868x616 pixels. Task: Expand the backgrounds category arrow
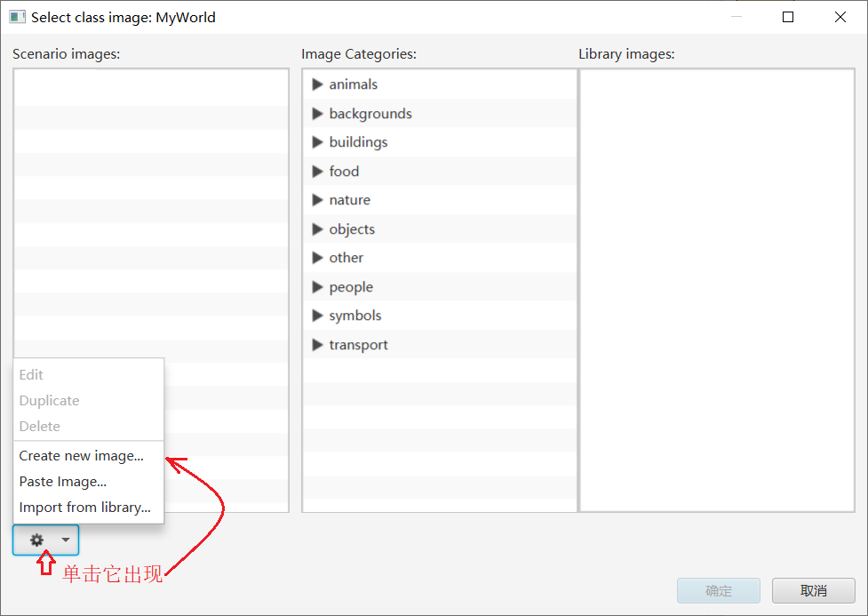pyautogui.click(x=317, y=114)
